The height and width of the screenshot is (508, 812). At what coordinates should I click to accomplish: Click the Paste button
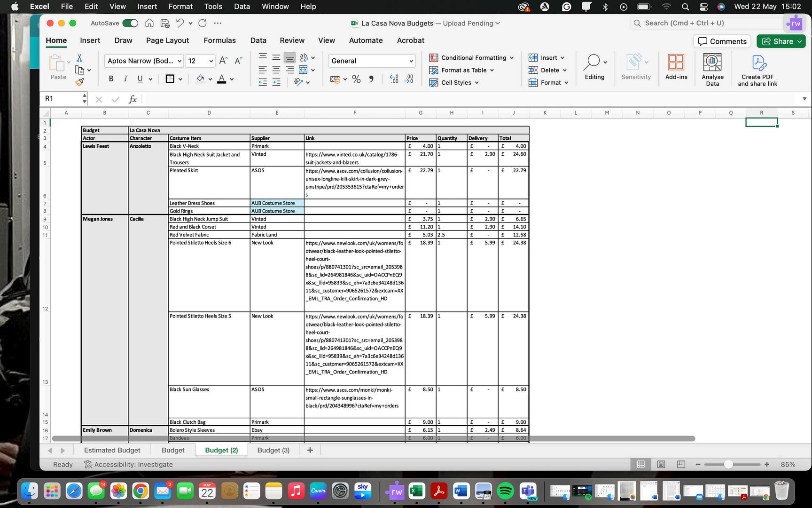58,67
